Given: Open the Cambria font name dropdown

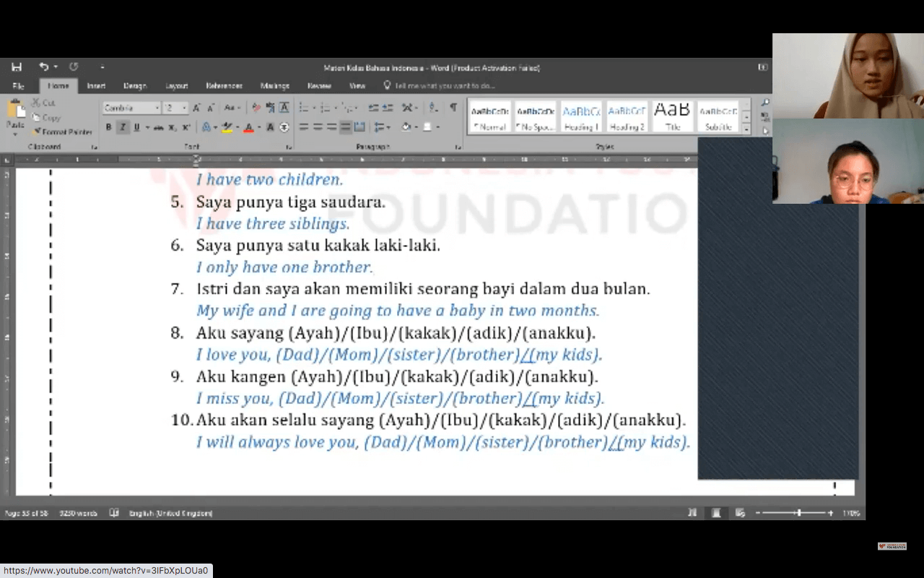Looking at the screenshot, I should (x=157, y=108).
